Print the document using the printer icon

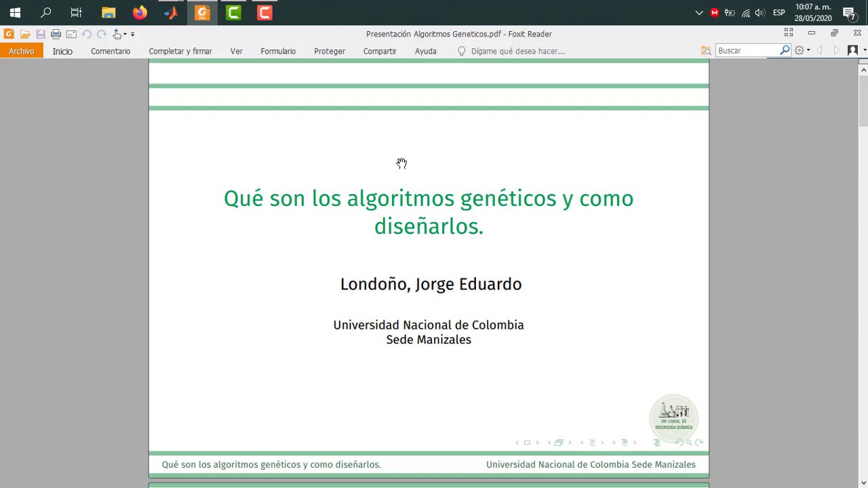(56, 34)
